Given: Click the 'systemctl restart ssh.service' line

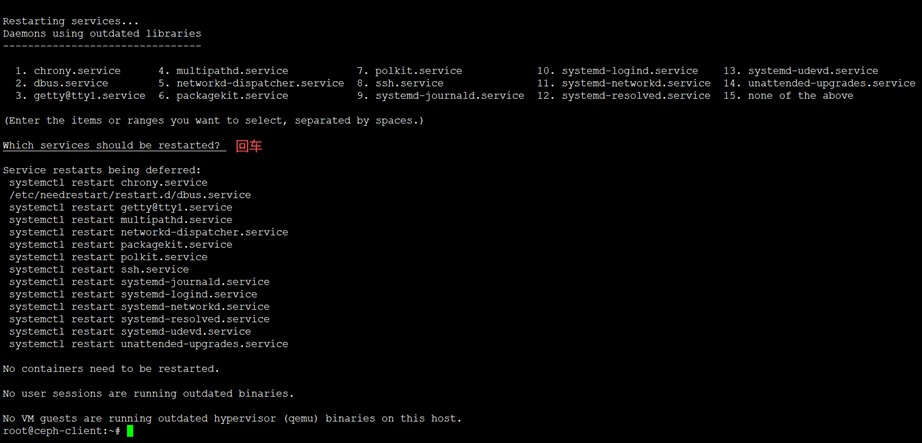Looking at the screenshot, I should coord(99,269).
